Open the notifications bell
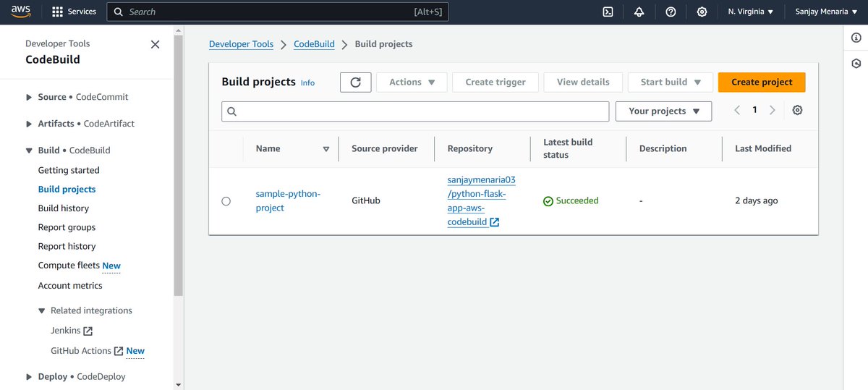 [639, 12]
